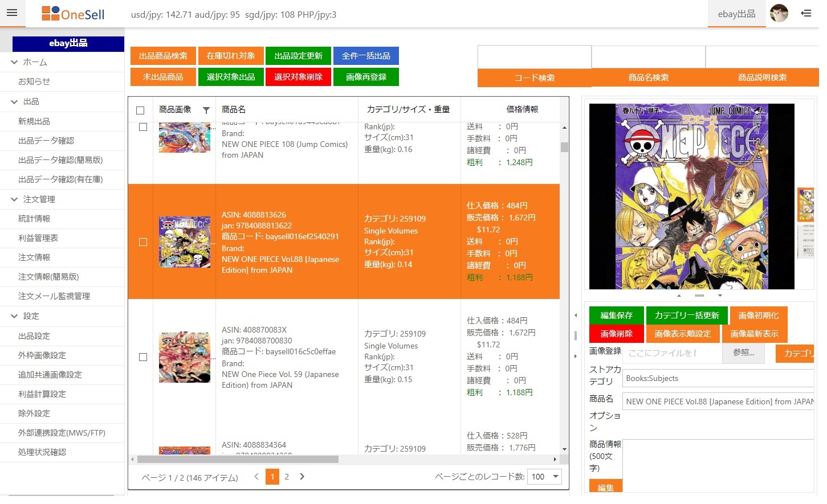This screenshot has width=827, height=504.
Task: Click the splitter collapse-left arrow
Action: 576,315
